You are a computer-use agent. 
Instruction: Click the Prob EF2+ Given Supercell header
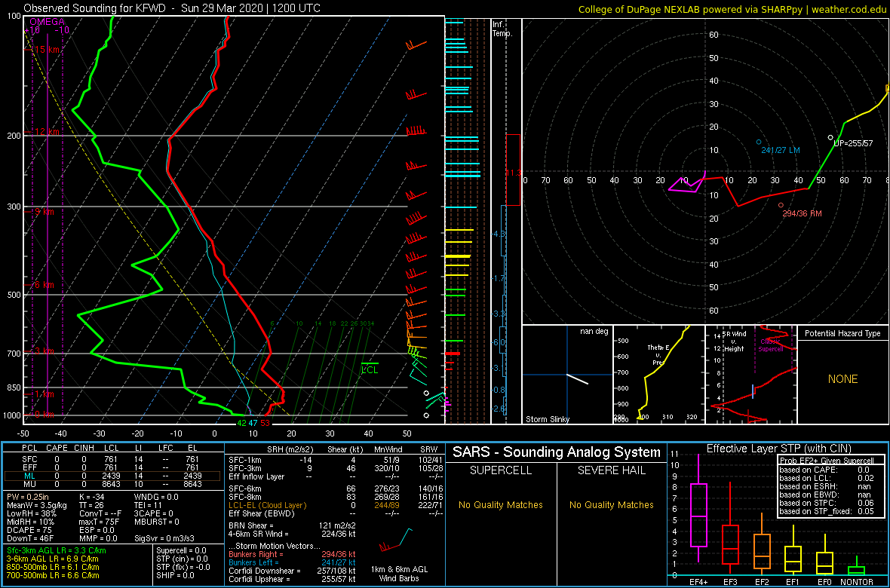pyautogui.click(x=826, y=460)
